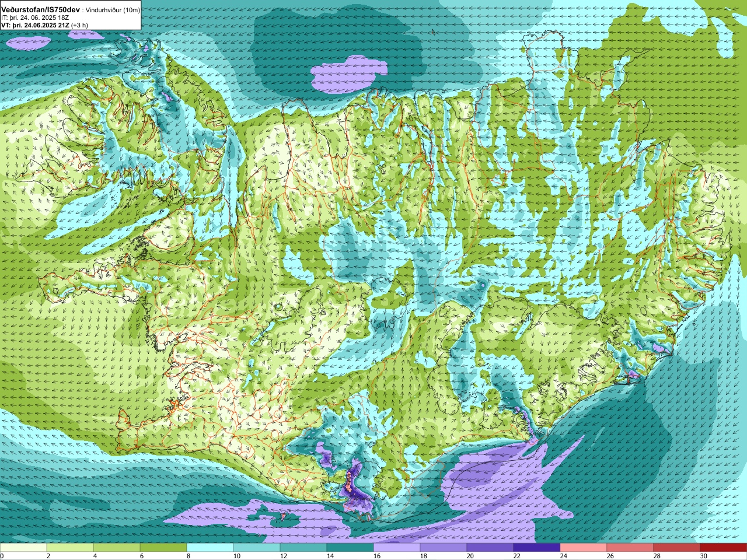
Task: Select the dark red above-30 legend swatch
Action: [x=724, y=548]
